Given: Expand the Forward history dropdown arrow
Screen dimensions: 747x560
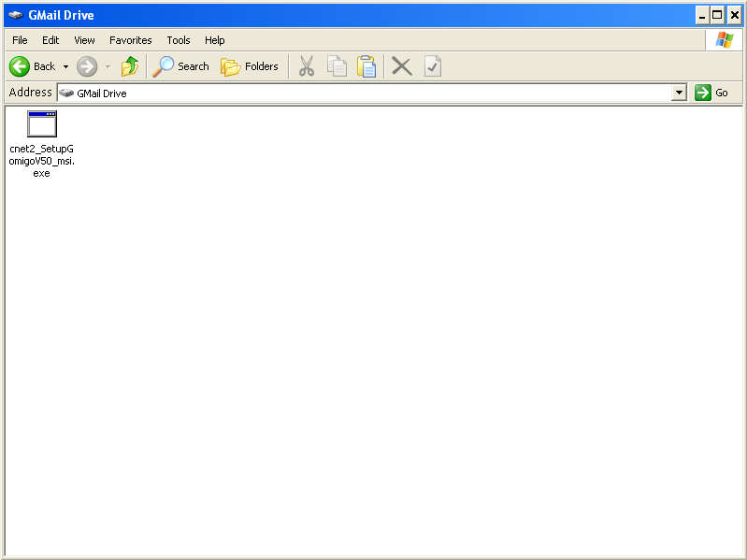Looking at the screenshot, I should coord(108,67).
